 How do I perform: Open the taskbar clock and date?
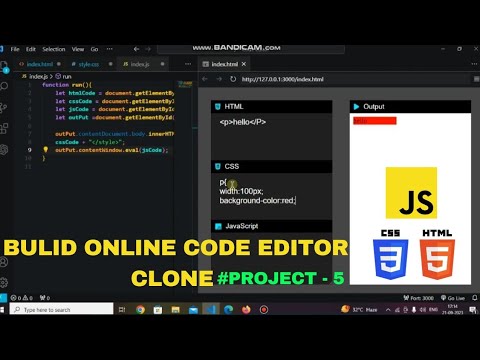click(452, 310)
